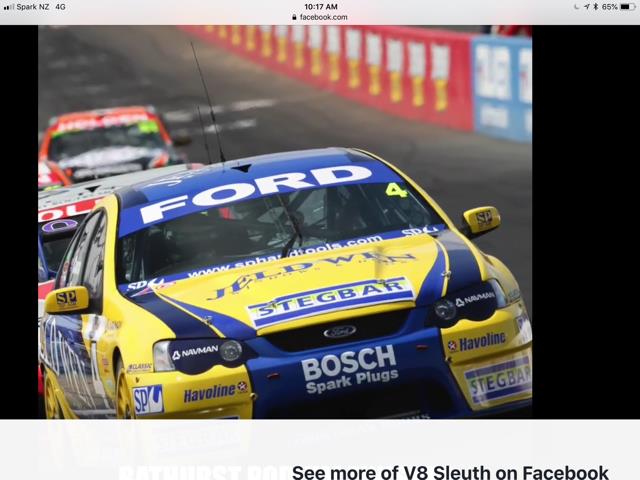Tap the location arrow status icon
The image size is (640, 480).
(x=587, y=7)
